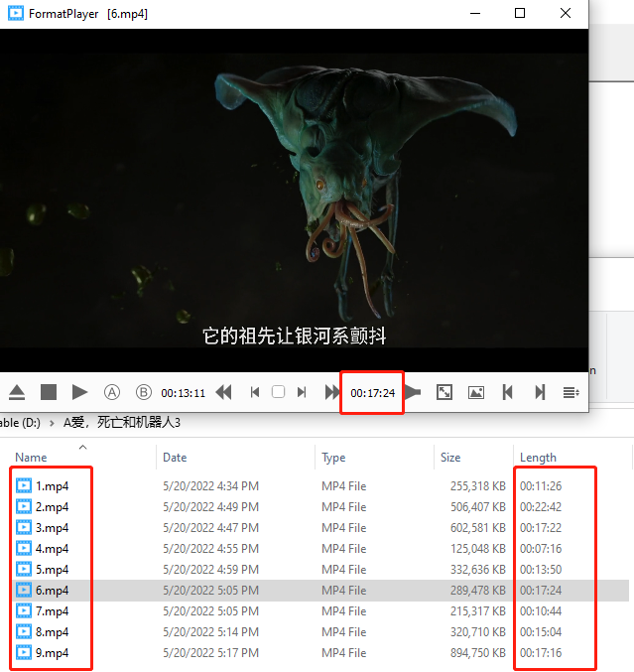
Task: Expand breadcrumb chevron after (D:)
Action: [52, 423]
